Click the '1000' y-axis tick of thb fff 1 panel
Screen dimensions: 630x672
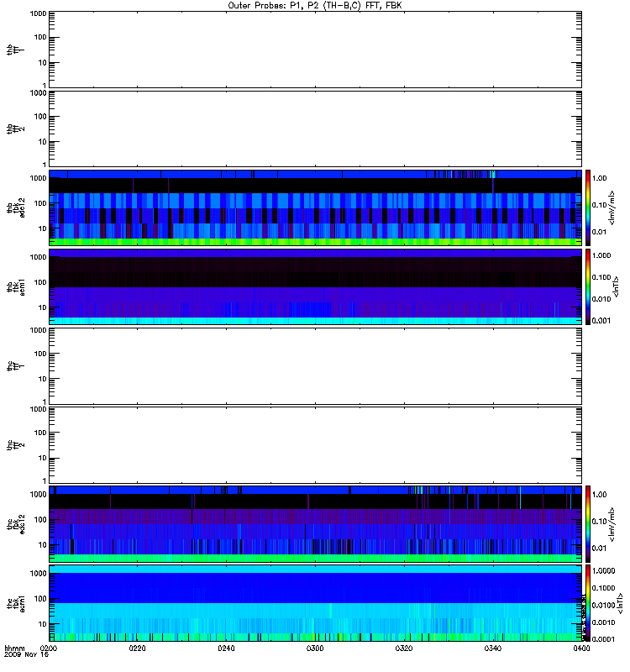click(38, 13)
